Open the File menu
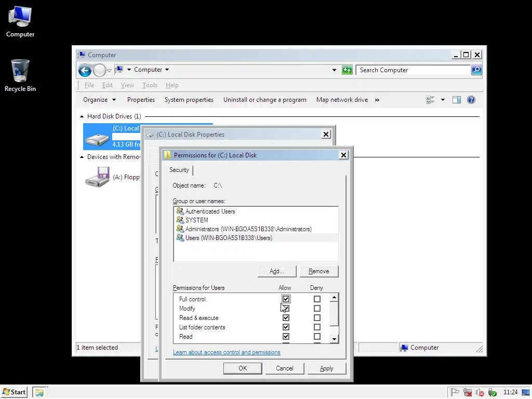The image size is (532, 399). click(89, 85)
